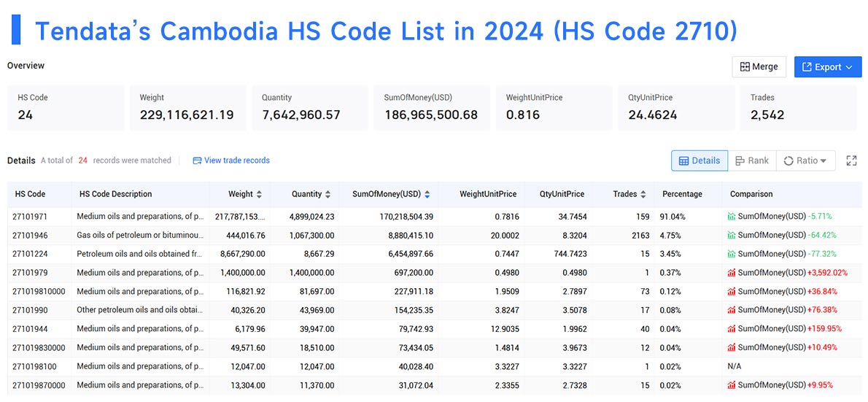The height and width of the screenshot is (402, 868).
Task: Select HS Code cell 271019870000
Action: pos(39,385)
